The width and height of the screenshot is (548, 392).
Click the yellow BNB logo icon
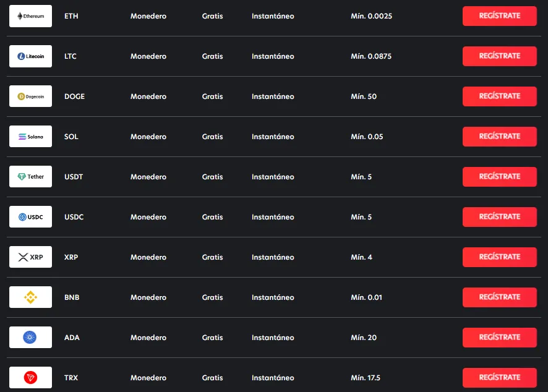(30, 297)
